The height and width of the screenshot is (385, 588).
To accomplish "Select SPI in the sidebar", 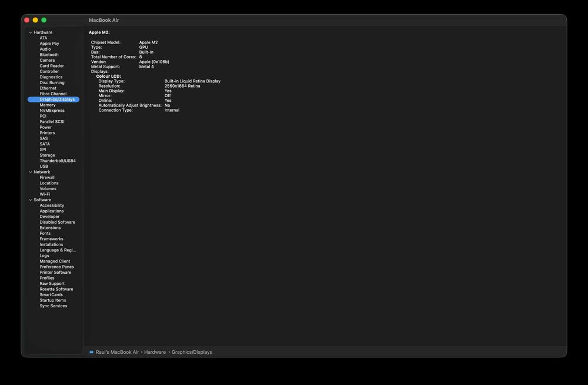I will [x=43, y=150].
